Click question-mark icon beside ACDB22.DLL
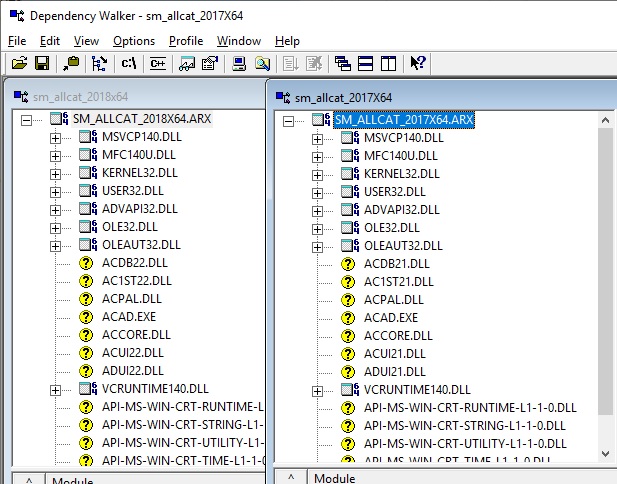The width and height of the screenshot is (617, 484). 86,263
